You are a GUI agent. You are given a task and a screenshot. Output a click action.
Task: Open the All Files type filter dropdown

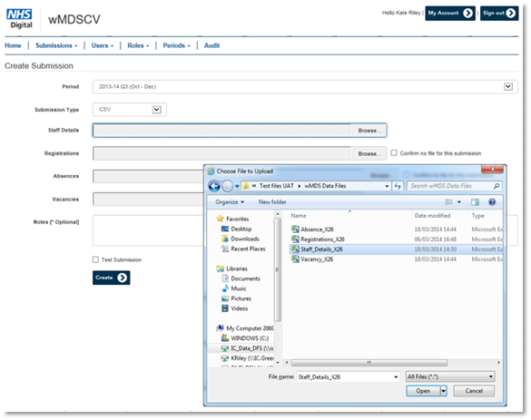(450, 376)
